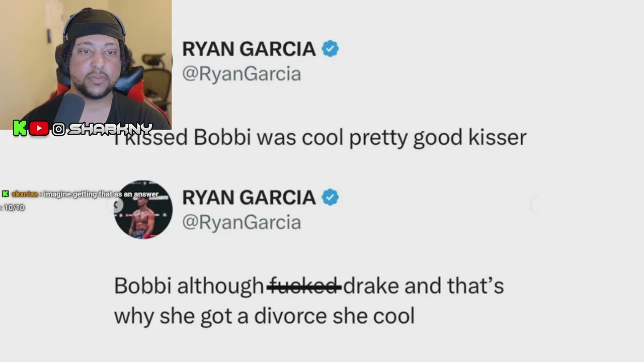
Task: Click the RYAN GARCIA name on the second tweet
Action: [x=249, y=197]
